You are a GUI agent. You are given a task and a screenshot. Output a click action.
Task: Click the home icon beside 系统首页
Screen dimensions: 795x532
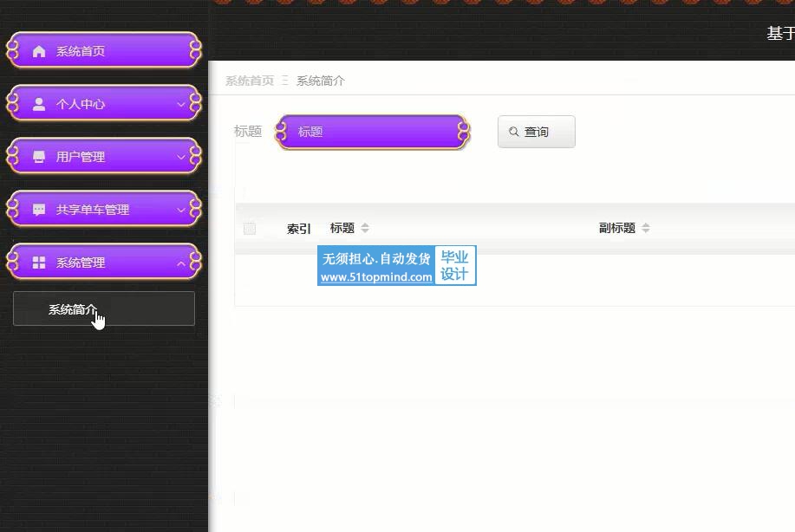[x=39, y=51]
